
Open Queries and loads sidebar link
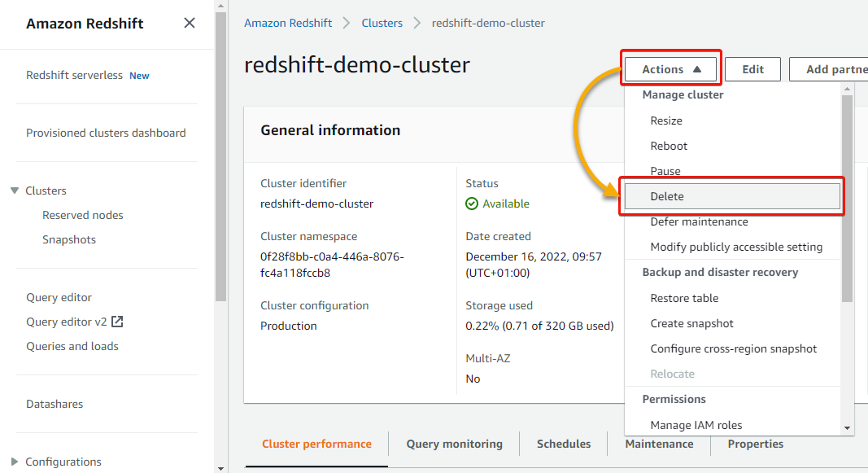tap(72, 346)
